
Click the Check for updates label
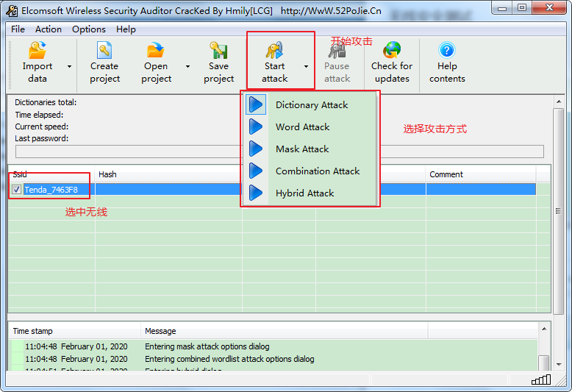point(392,72)
